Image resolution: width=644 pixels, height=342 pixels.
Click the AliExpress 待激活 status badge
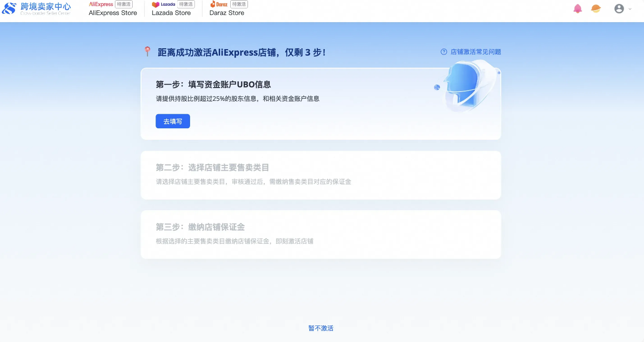124,4
